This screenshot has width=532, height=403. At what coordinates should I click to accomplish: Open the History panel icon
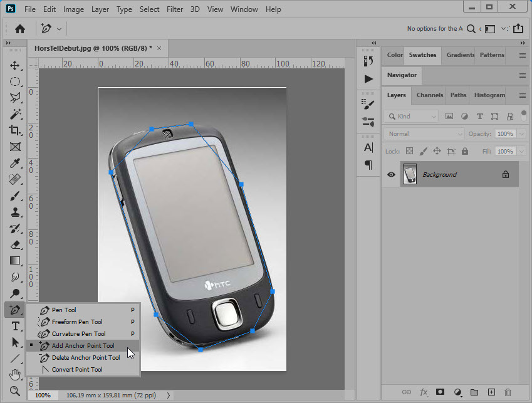(x=368, y=61)
